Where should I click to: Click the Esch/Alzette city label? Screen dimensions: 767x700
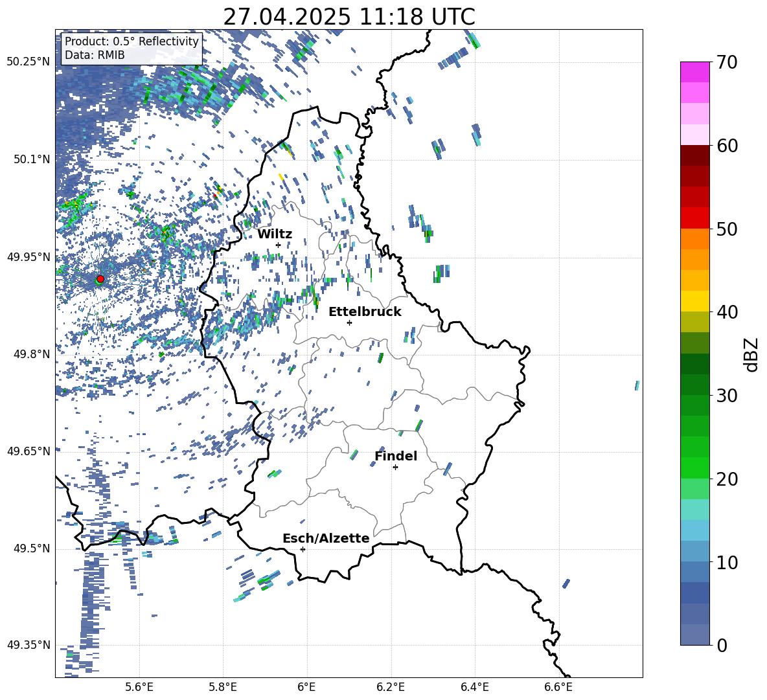[326, 538]
